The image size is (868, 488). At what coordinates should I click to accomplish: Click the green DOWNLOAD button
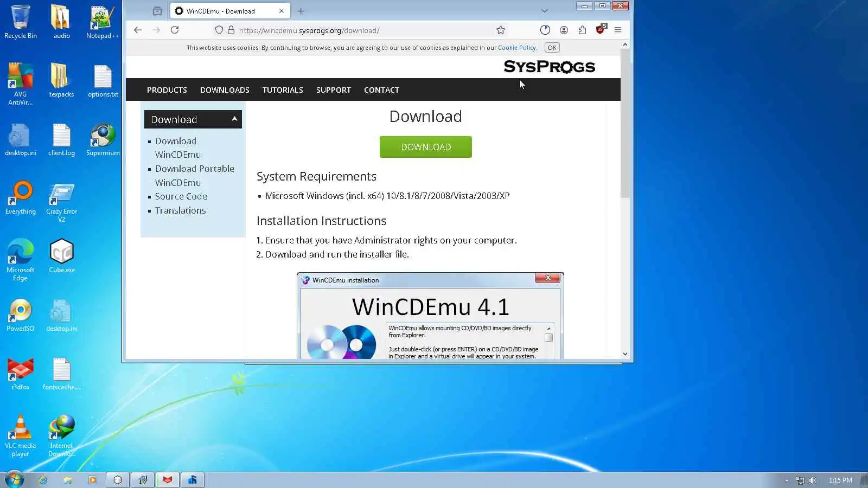[x=426, y=147]
